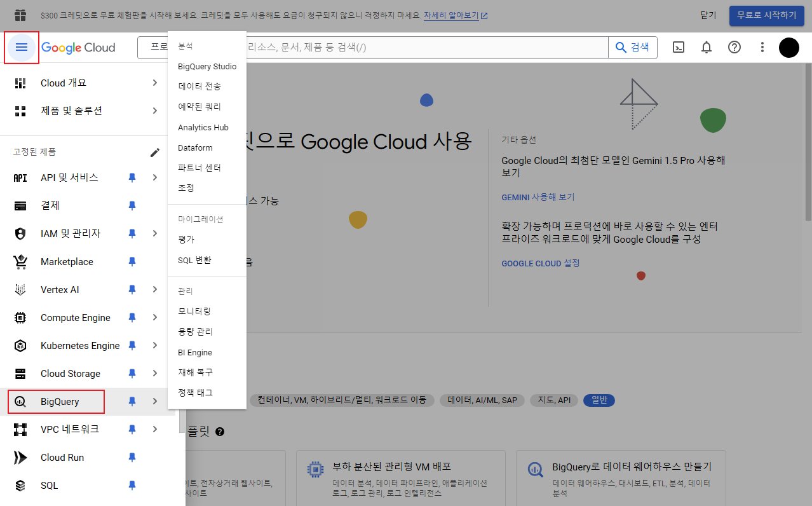
Task: Click the Marketplace cart icon
Action: coord(20,262)
